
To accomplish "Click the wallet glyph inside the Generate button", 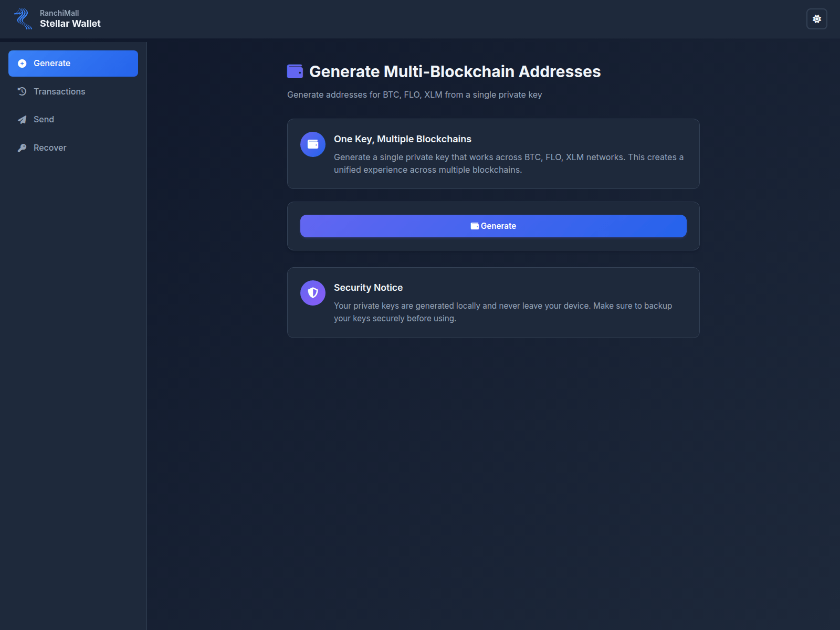I will (x=475, y=226).
